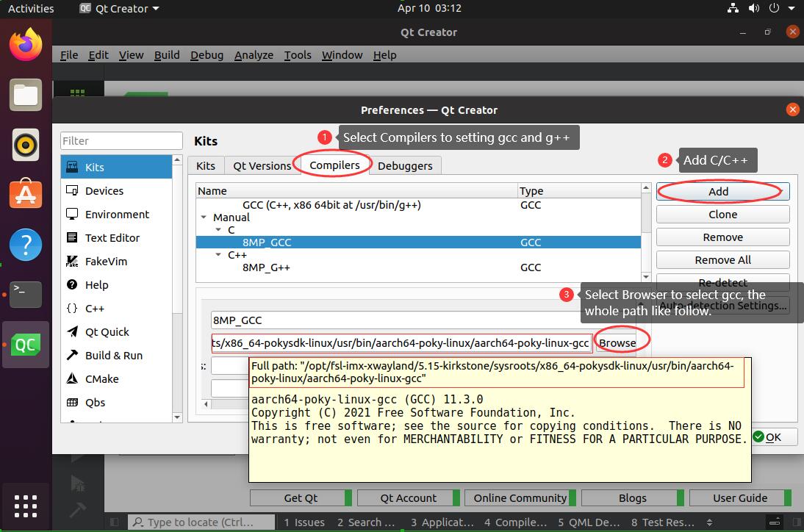Click the power icon in top bar
Viewport: 804px width, 532px height.
(775, 8)
